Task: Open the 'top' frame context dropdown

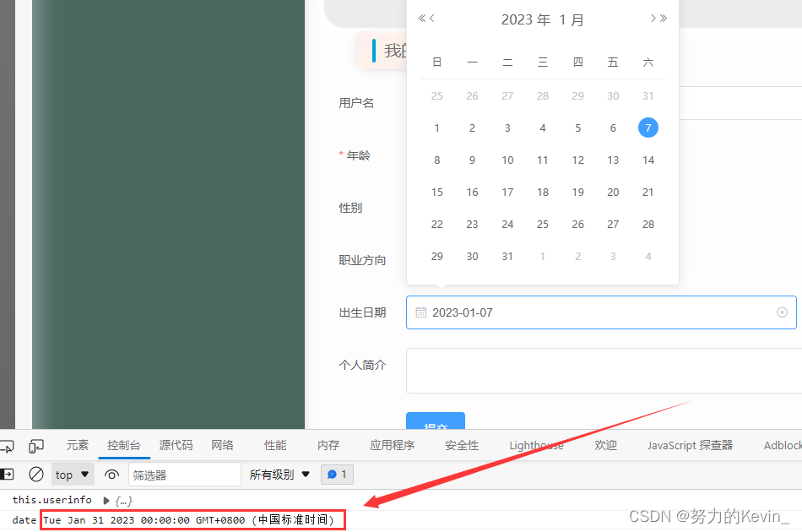Action: pyautogui.click(x=72, y=474)
